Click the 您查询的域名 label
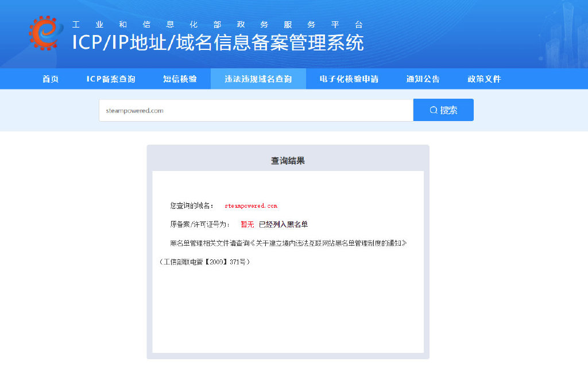588x377 pixels. [192, 206]
